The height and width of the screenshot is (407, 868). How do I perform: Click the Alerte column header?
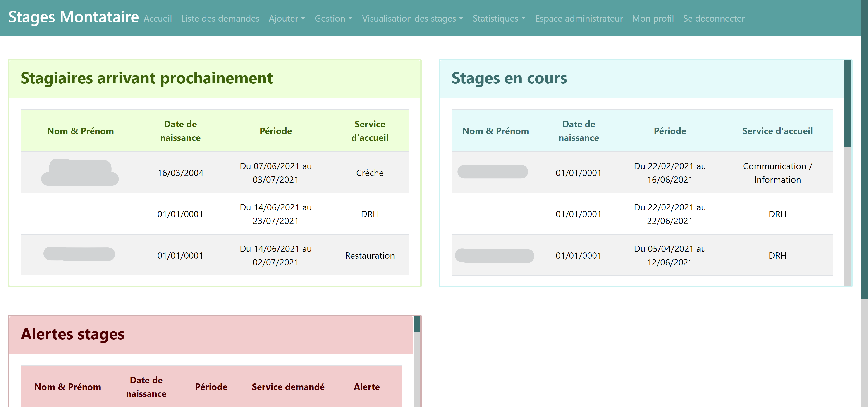pyautogui.click(x=367, y=387)
